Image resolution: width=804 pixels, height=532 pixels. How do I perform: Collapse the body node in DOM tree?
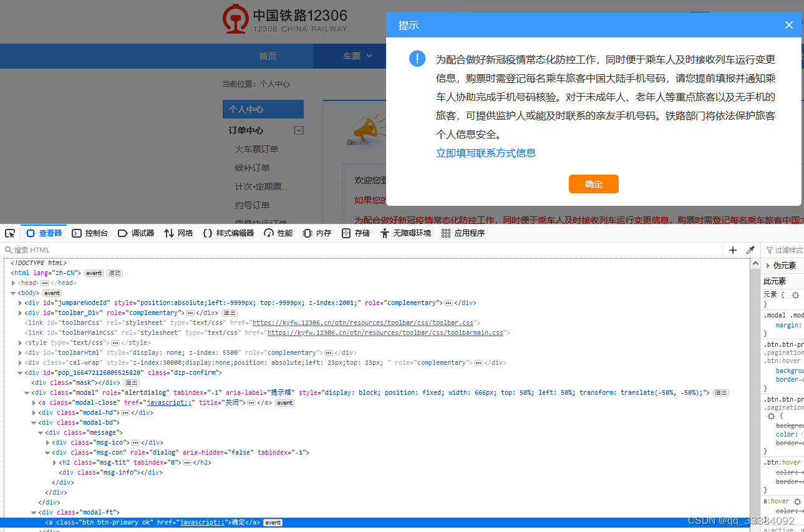pyautogui.click(x=13, y=293)
